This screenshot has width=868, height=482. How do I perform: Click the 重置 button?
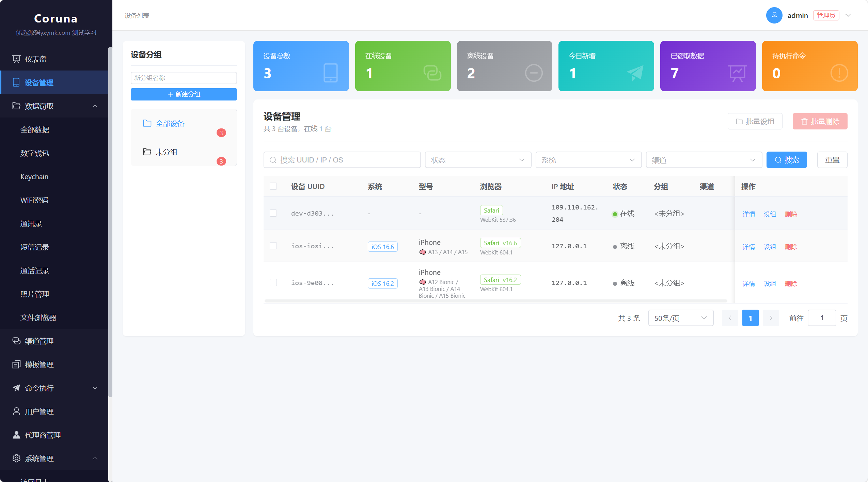click(832, 160)
